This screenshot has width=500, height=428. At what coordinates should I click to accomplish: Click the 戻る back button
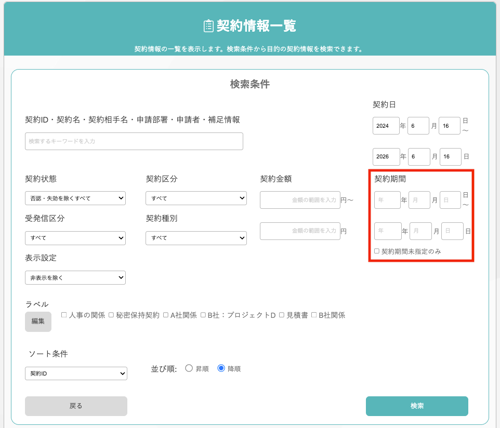pos(76,406)
